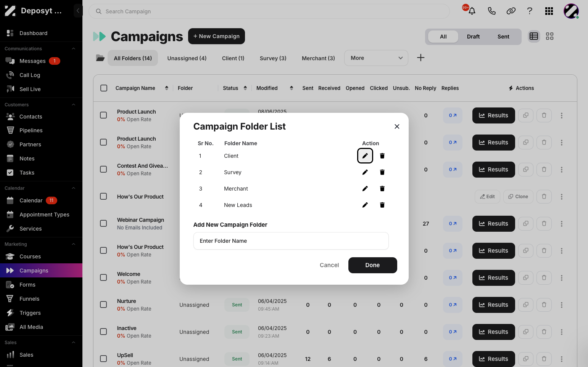Viewport: 588px width, 367px height.
Task: Expand the More folders dropdown
Action: point(376,58)
